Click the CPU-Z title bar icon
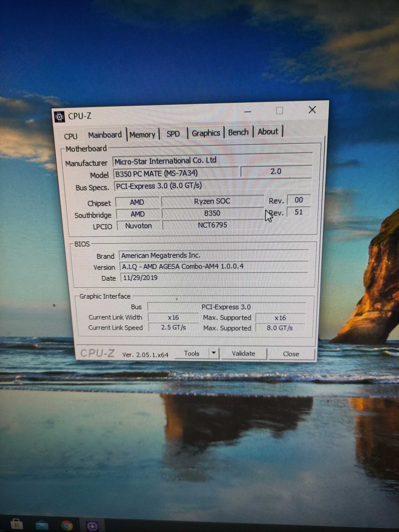 pos(59,117)
